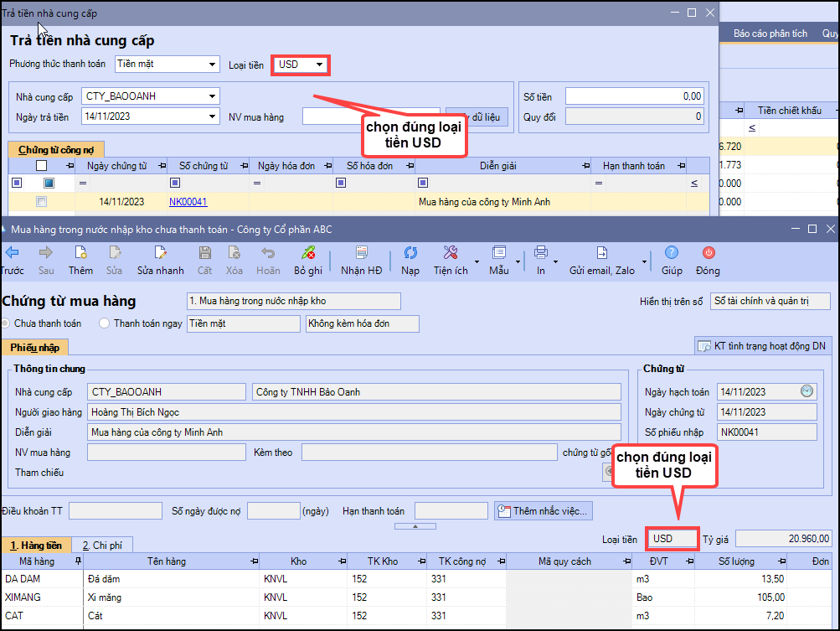
Task: Click the Số tiền input field
Action: coord(635,96)
